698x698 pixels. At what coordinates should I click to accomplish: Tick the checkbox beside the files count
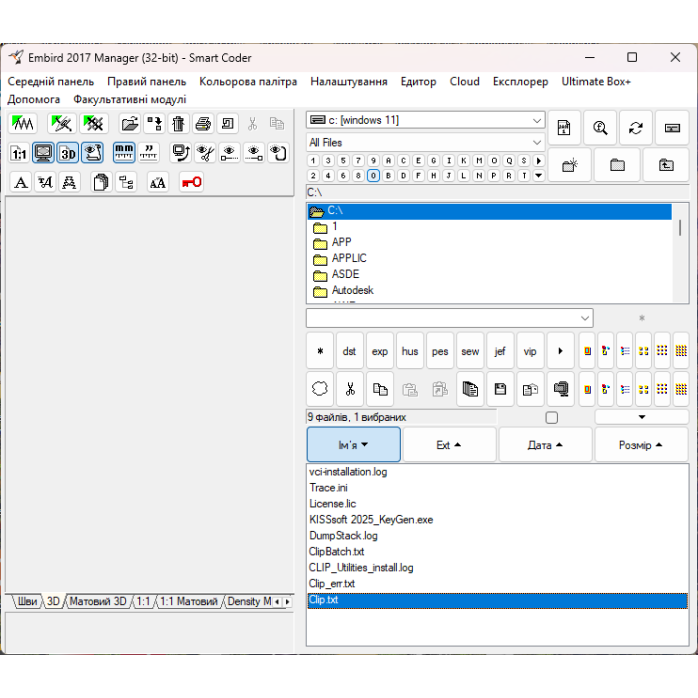[x=552, y=418]
